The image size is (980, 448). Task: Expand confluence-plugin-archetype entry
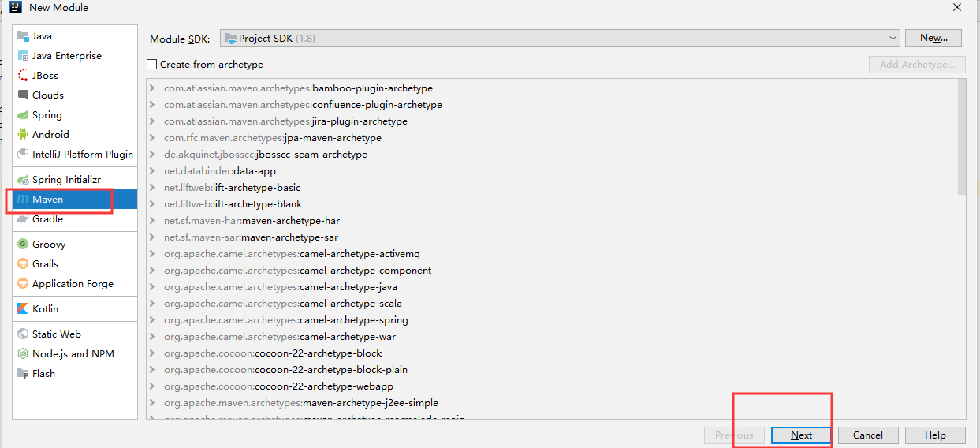(x=152, y=105)
